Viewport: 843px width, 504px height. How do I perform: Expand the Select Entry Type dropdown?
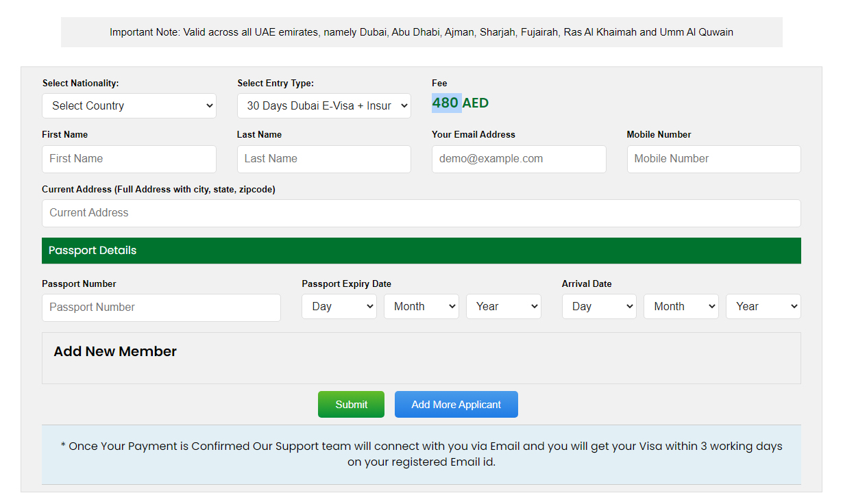click(x=324, y=106)
